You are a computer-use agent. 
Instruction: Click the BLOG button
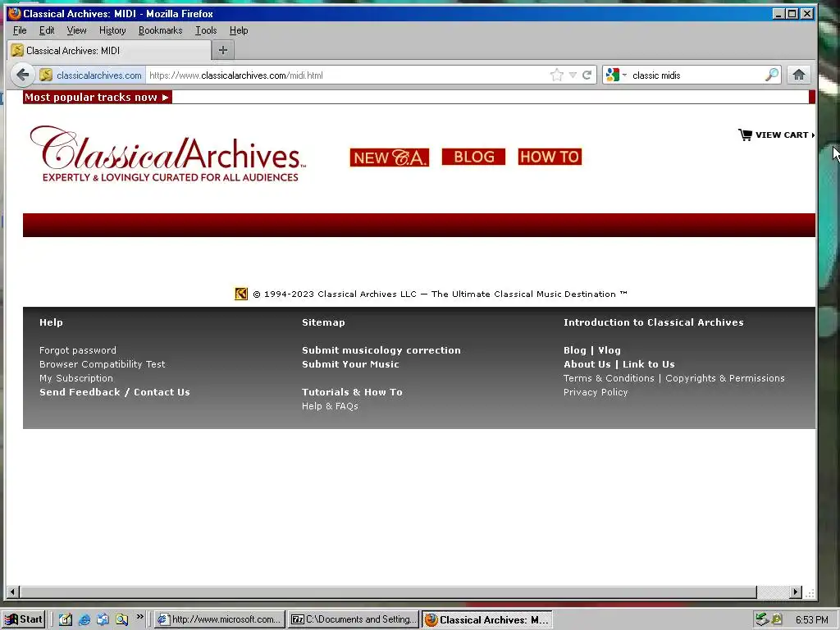point(473,157)
